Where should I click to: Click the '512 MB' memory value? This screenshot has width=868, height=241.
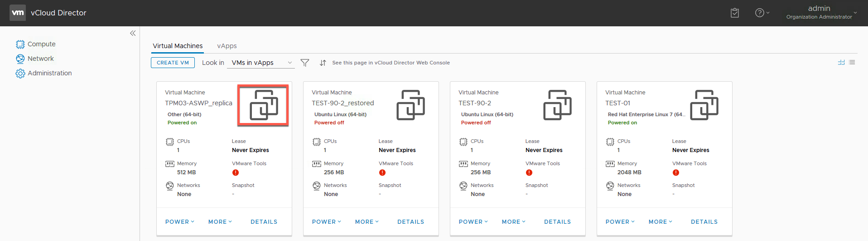click(187, 172)
